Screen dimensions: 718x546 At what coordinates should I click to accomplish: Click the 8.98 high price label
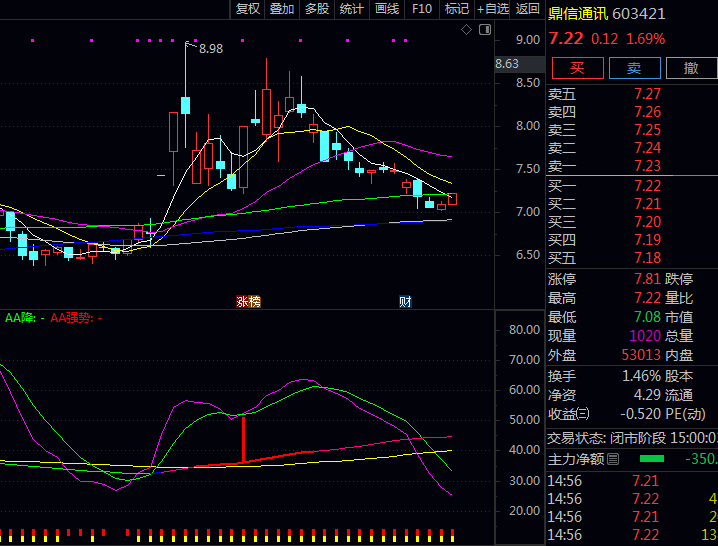pyautogui.click(x=210, y=49)
